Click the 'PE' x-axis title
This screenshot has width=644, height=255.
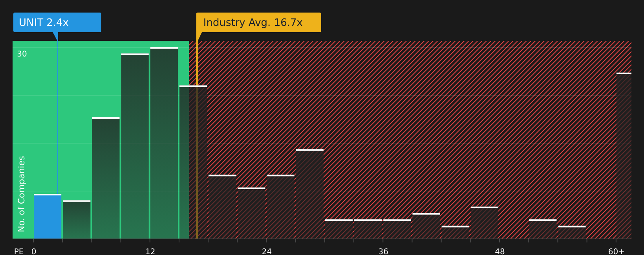point(19,251)
